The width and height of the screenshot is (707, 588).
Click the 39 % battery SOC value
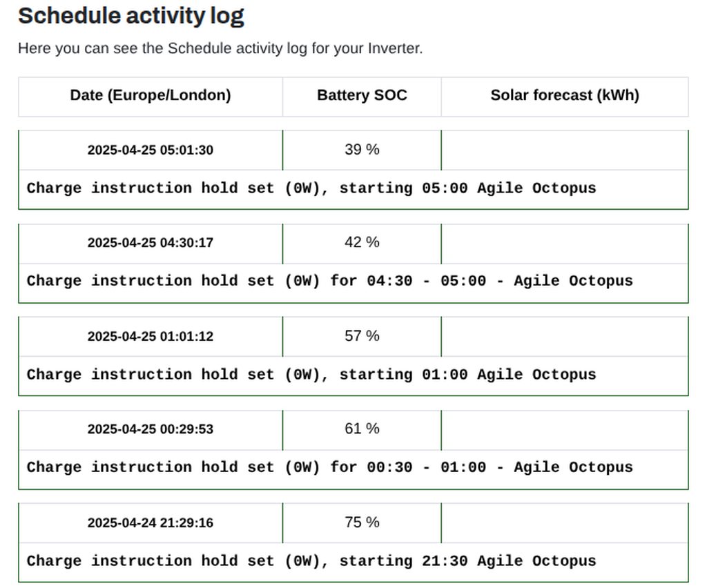pos(362,149)
